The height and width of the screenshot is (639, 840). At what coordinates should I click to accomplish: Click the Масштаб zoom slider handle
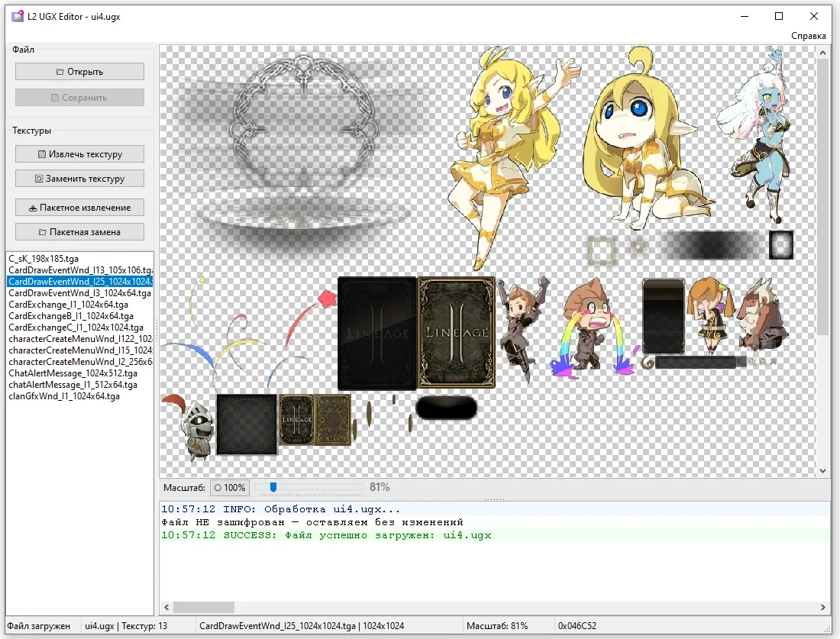273,487
